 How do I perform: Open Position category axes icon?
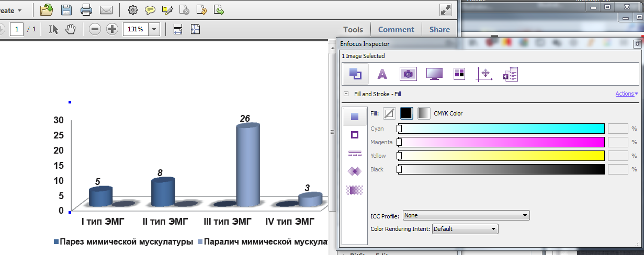pyautogui.click(x=484, y=74)
